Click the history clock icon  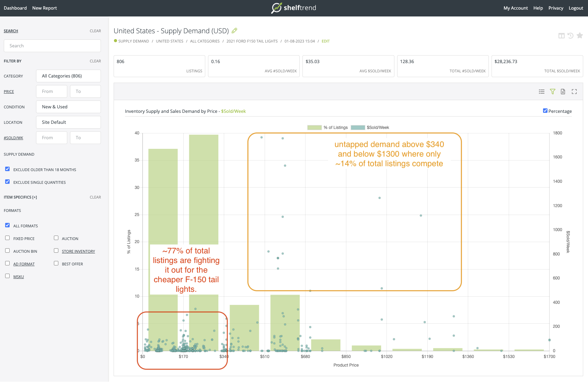570,36
